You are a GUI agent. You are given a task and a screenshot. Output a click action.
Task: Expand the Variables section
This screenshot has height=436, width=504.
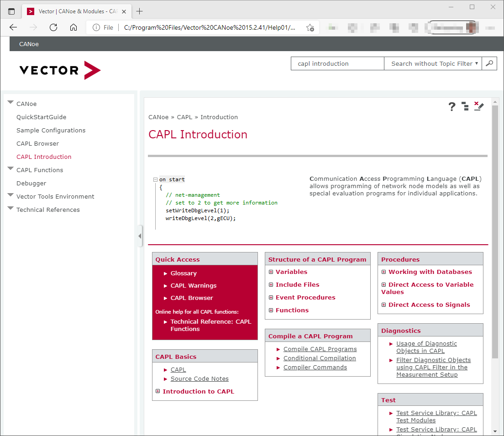[271, 272]
